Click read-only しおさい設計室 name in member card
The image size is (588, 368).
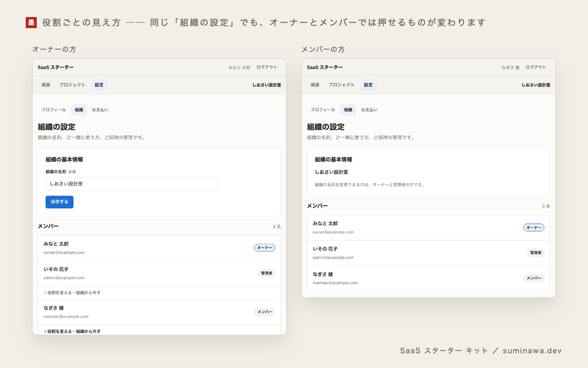331,172
